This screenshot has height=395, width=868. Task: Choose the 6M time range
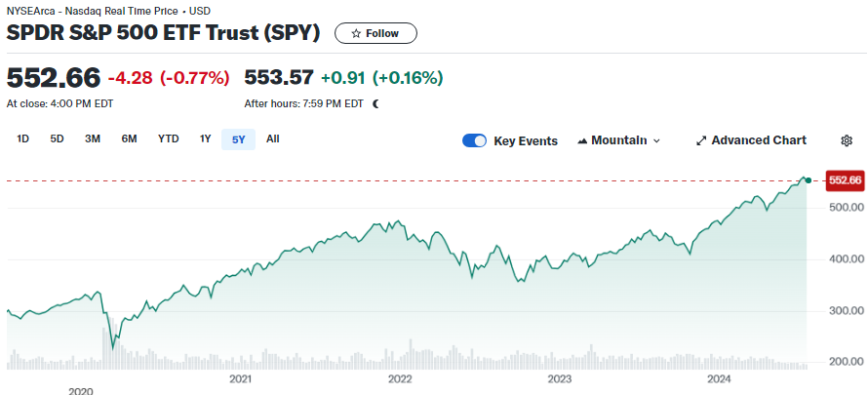(x=129, y=138)
